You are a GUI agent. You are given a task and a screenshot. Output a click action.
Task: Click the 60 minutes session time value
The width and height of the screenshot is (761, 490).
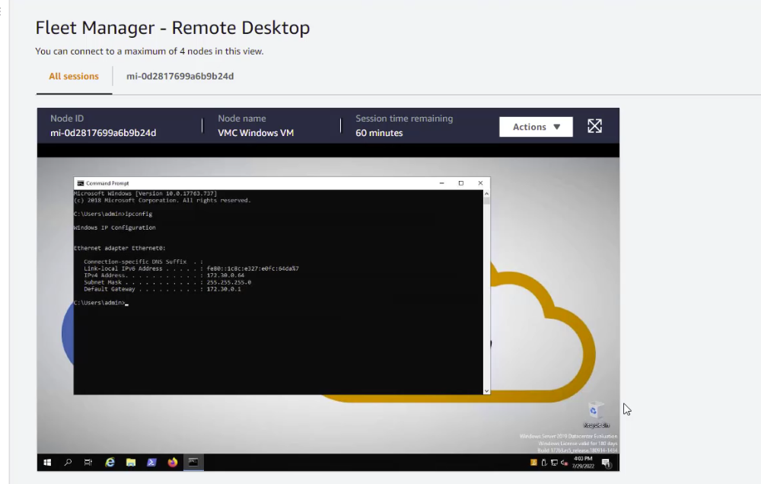tap(379, 133)
